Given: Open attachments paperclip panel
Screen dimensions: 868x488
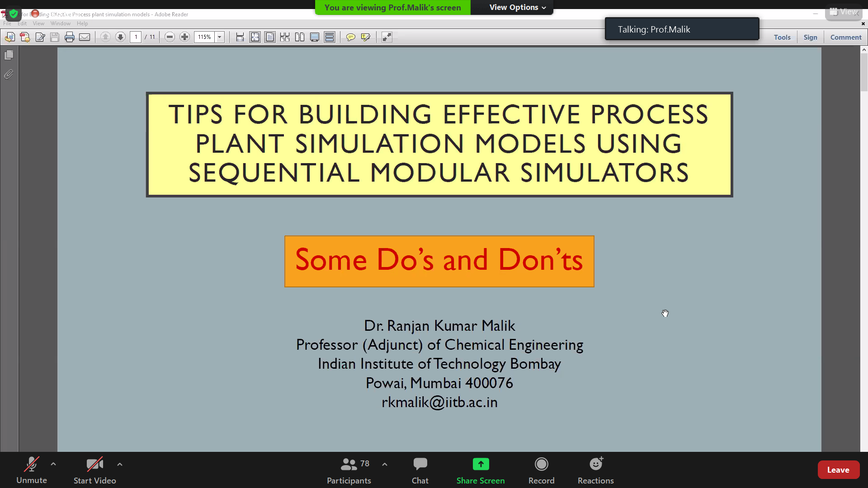Looking at the screenshot, I should 9,75.
